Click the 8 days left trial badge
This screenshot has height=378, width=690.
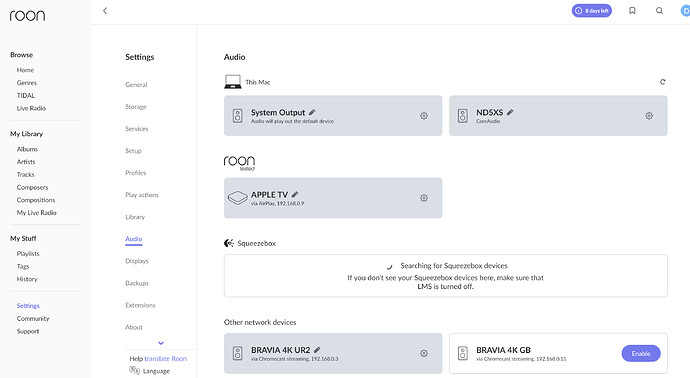[592, 11]
